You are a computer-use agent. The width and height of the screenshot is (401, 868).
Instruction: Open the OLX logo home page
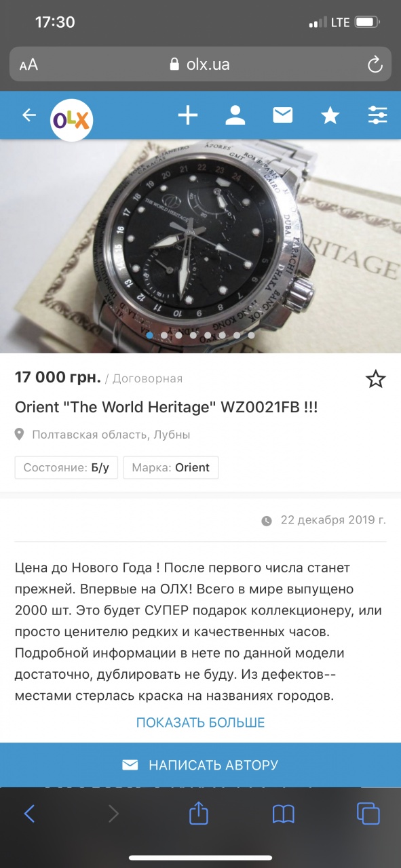72,121
